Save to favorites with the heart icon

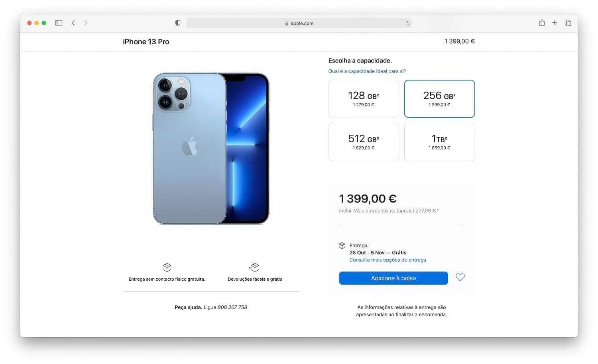pyautogui.click(x=460, y=277)
